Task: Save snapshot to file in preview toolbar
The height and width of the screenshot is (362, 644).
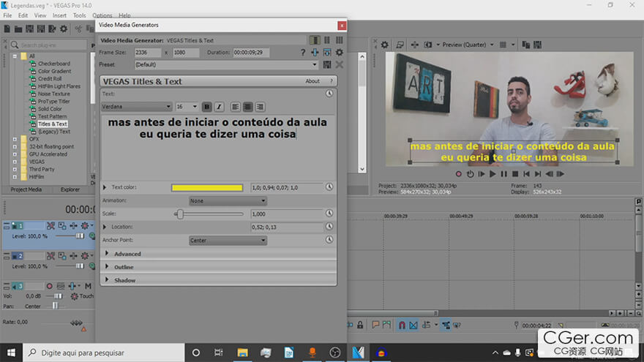Action: click(x=537, y=45)
